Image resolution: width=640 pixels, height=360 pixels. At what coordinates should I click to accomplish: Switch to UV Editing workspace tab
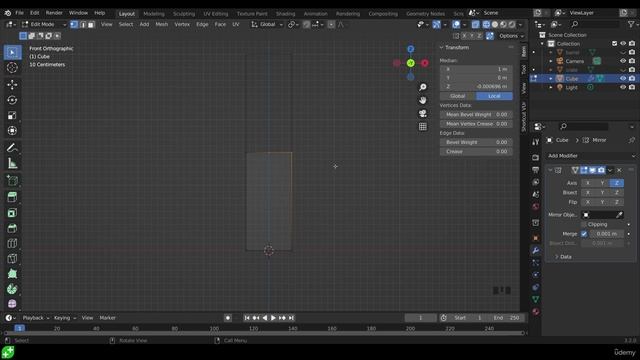click(x=216, y=14)
